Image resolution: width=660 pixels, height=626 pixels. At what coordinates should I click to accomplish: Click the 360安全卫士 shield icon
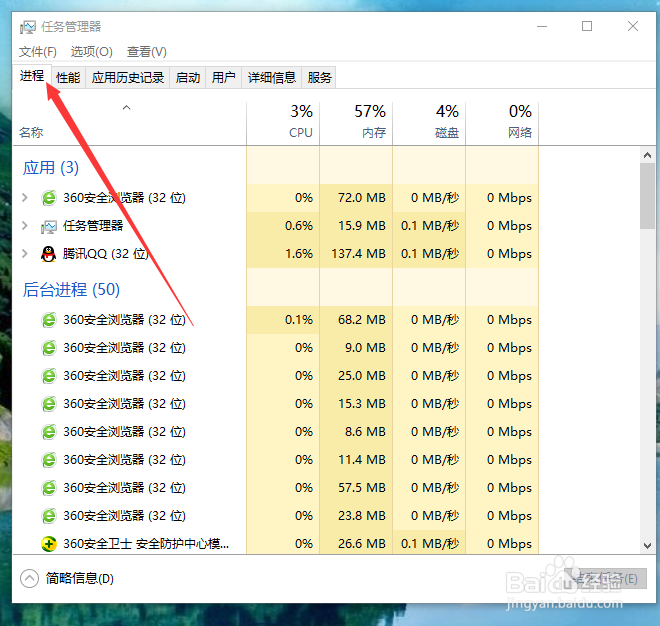(49, 544)
